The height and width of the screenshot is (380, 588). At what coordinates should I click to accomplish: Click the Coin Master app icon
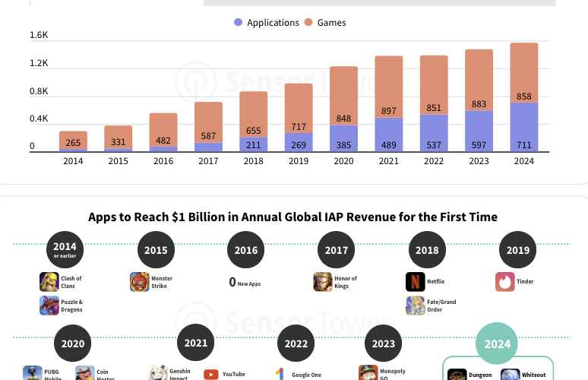pyautogui.click(x=85, y=373)
